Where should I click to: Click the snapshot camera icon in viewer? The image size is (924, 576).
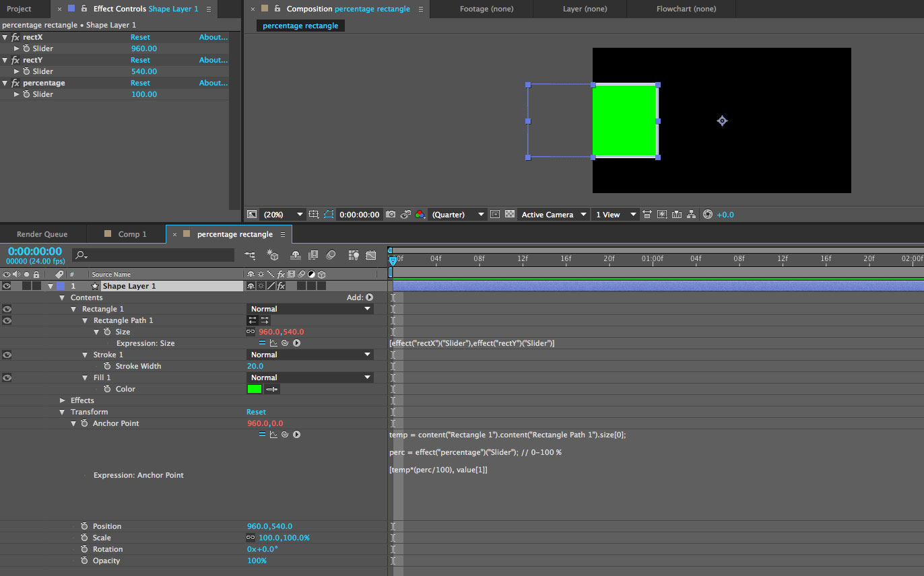[x=391, y=215]
